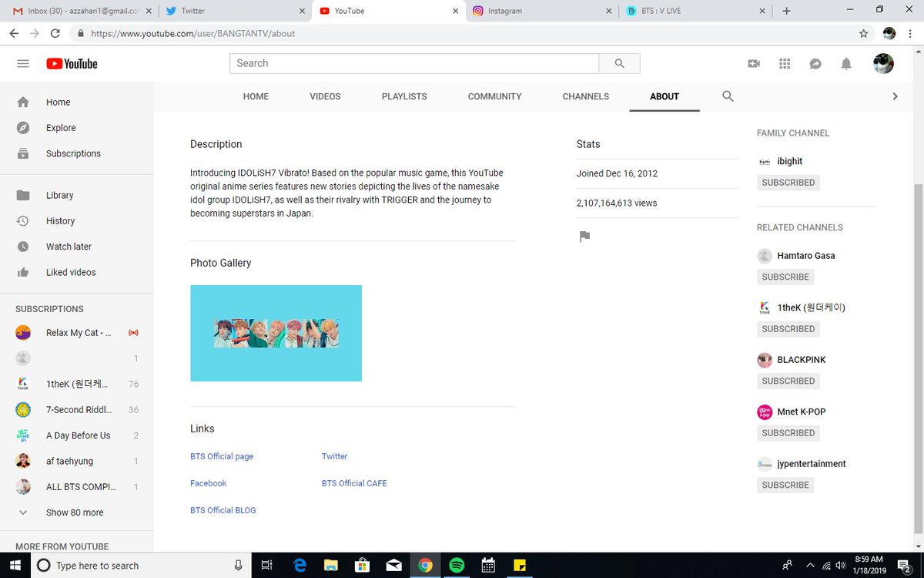Click the YouTube logo
This screenshot has width=924, height=578.
tap(72, 64)
